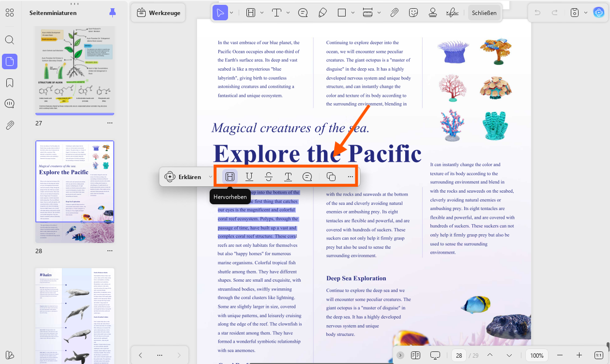Expand the cursor tool dropdown arrow
Image resolution: width=610 pixels, height=364 pixels.
(x=231, y=13)
